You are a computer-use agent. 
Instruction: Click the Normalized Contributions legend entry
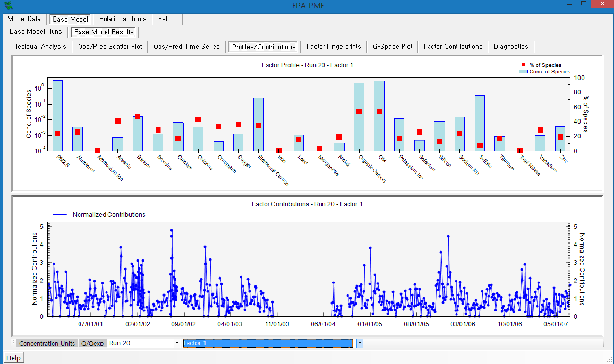pyautogui.click(x=99, y=214)
